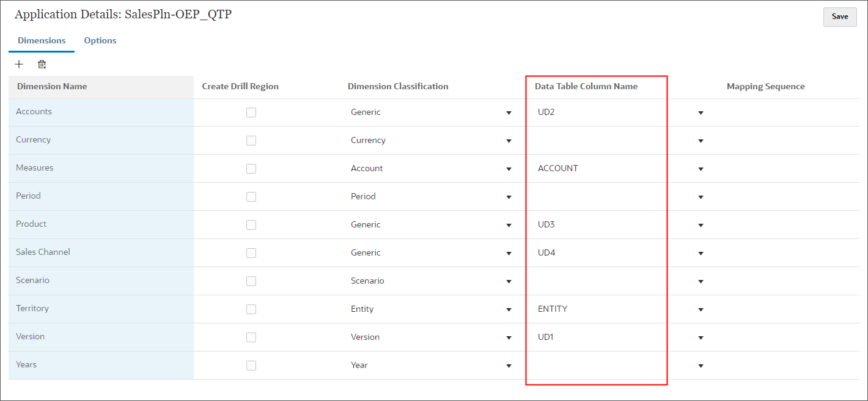868x401 pixels.
Task: Check Create Drill Region for Currency
Action: pyautogui.click(x=251, y=140)
